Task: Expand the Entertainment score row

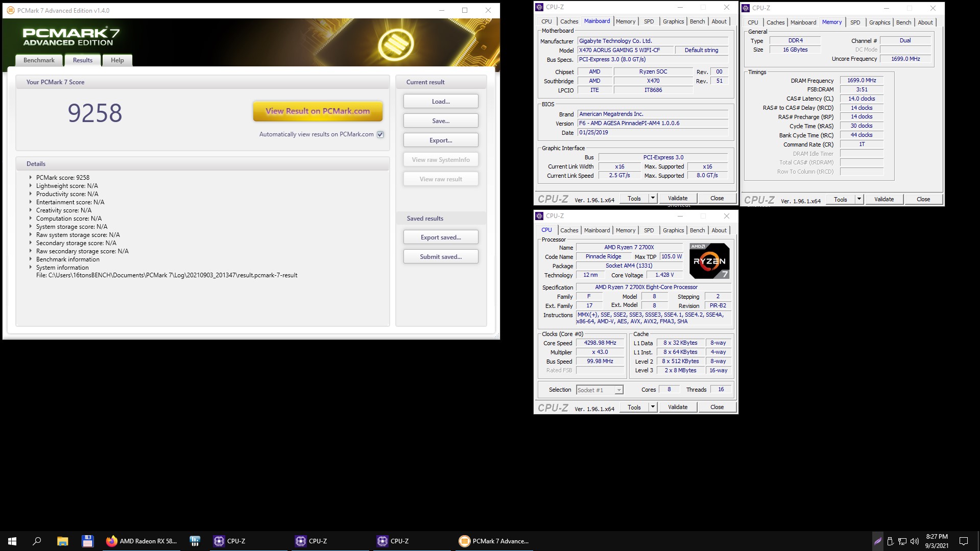Action: point(30,202)
